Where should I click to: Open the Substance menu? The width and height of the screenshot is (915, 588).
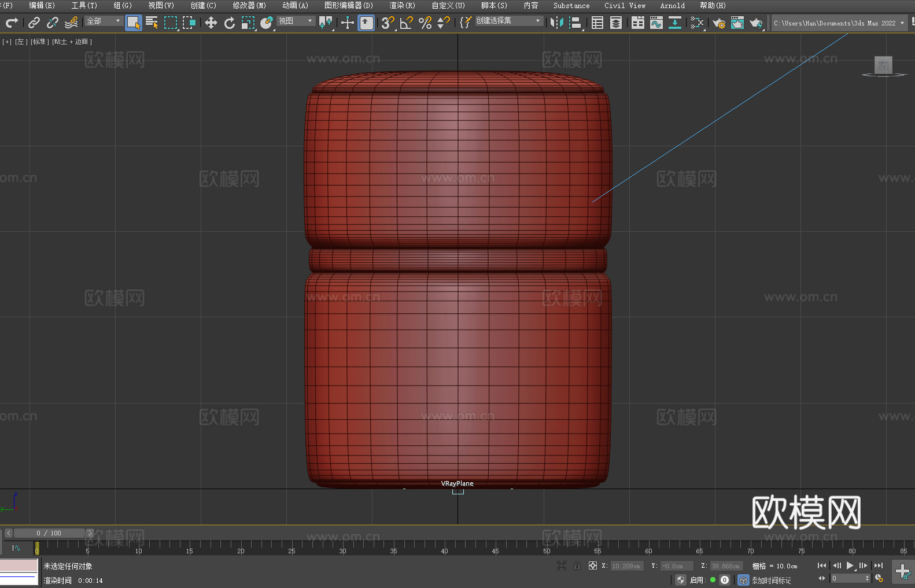tap(571, 5)
